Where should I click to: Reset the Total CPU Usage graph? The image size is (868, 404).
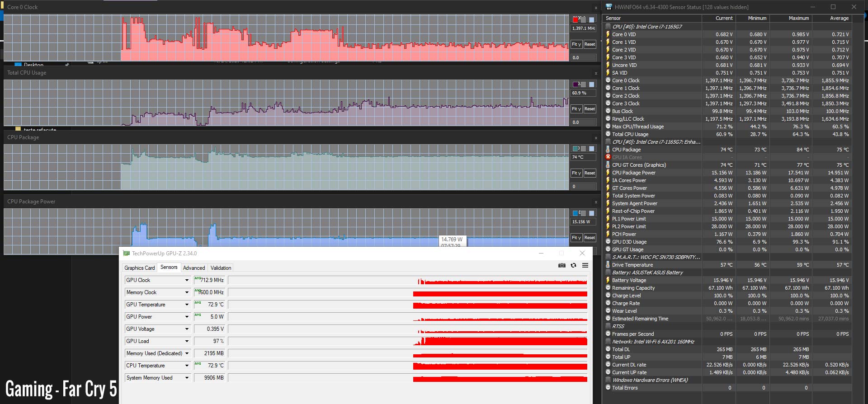pyautogui.click(x=590, y=109)
